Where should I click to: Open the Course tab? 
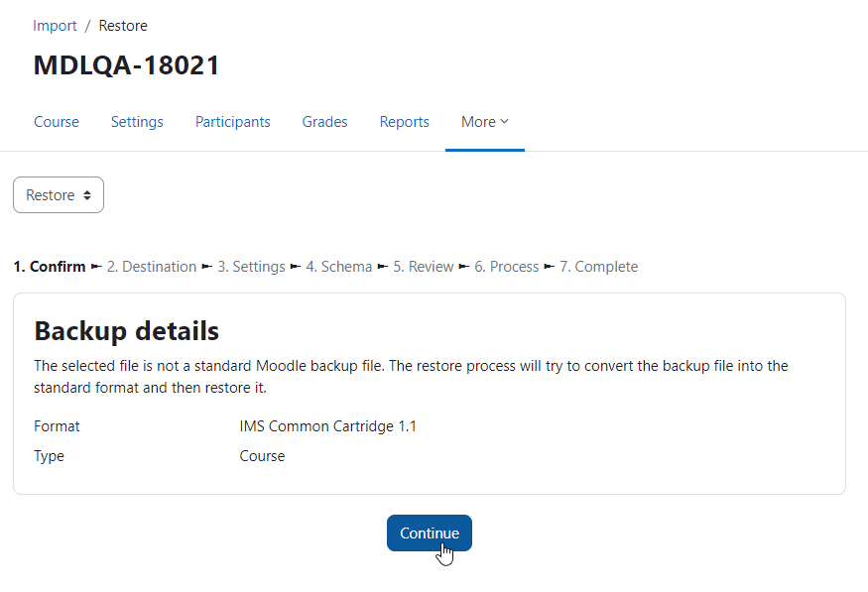(57, 122)
